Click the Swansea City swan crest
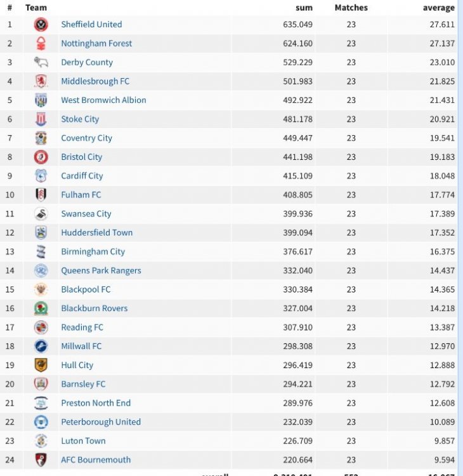463x476 pixels. 41,214
